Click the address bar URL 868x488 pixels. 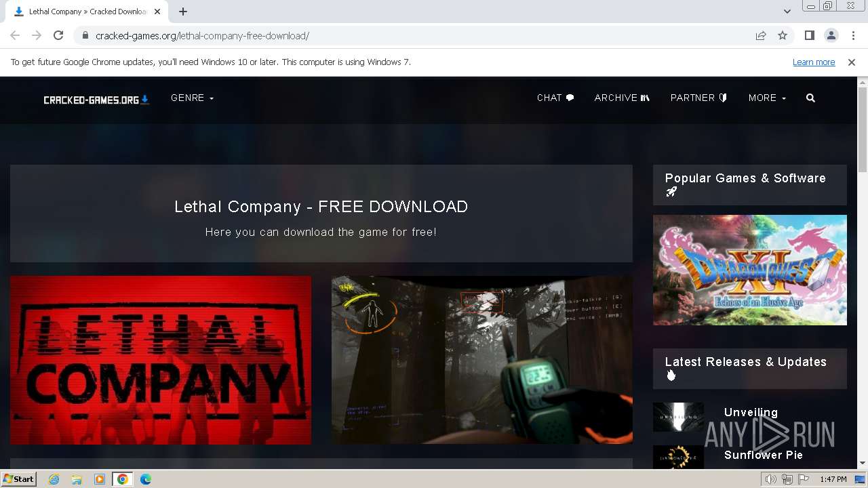pos(202,35)
